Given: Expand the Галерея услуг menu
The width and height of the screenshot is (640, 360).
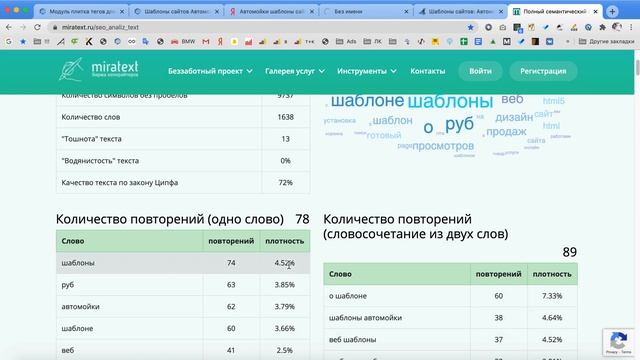Looking at the screenshot, I should 295,71.
